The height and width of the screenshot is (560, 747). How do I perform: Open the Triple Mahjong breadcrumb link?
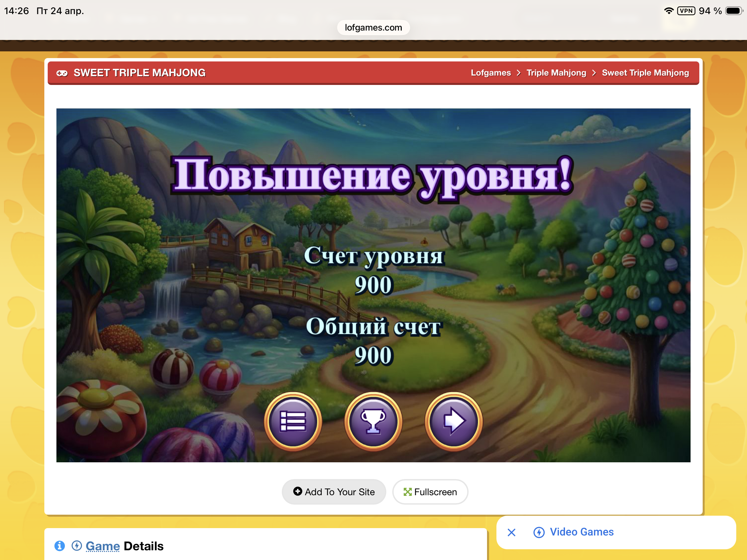556,73
